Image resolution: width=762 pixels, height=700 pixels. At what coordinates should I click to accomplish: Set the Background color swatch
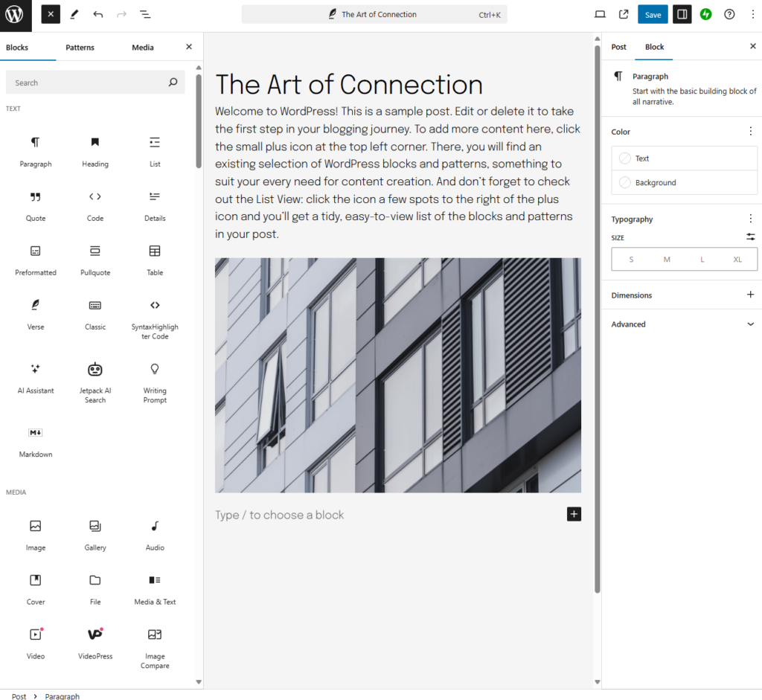pyautogui.click(x=684, y=182)
